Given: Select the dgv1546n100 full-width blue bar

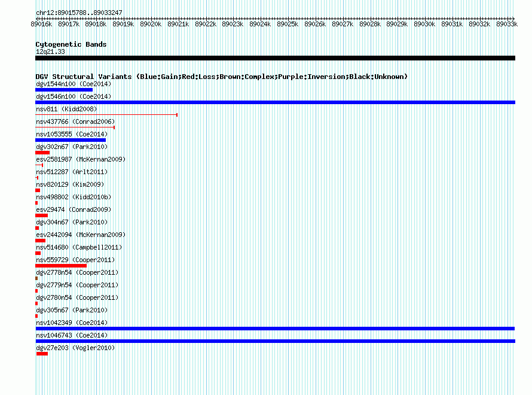Looking at the screenshot, I should [x=275, y=102].
